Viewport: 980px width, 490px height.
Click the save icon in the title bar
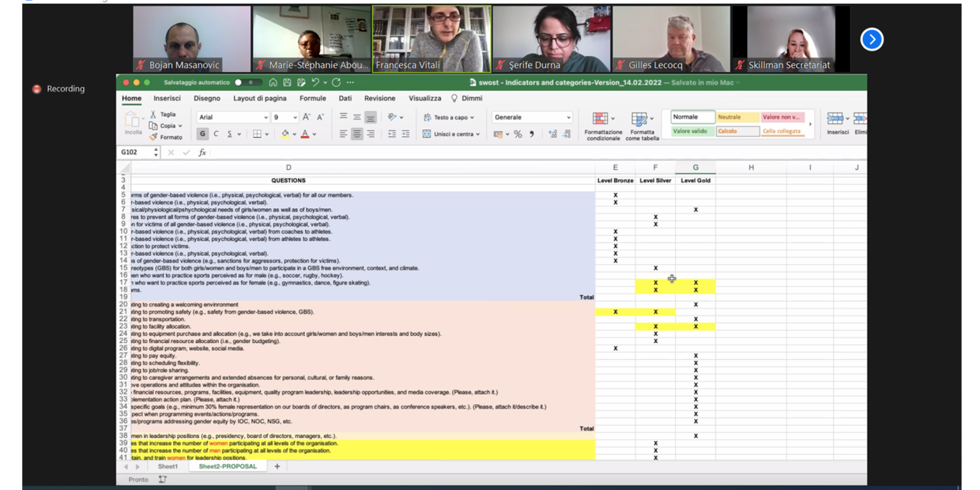[287, 82]
